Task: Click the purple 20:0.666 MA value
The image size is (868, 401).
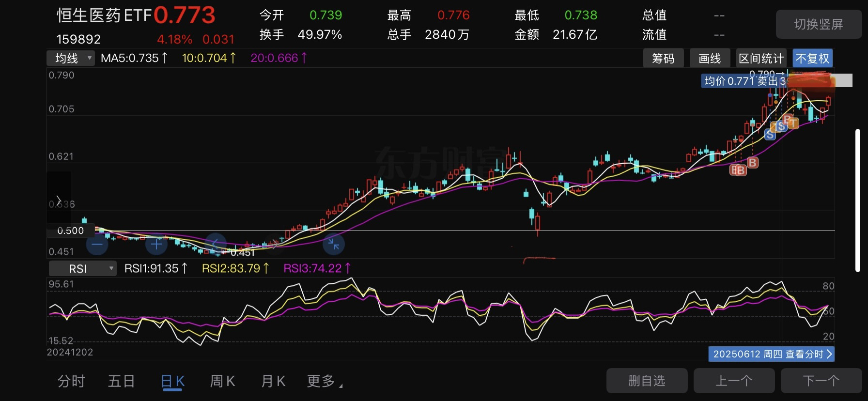Action: click(279, 58)
